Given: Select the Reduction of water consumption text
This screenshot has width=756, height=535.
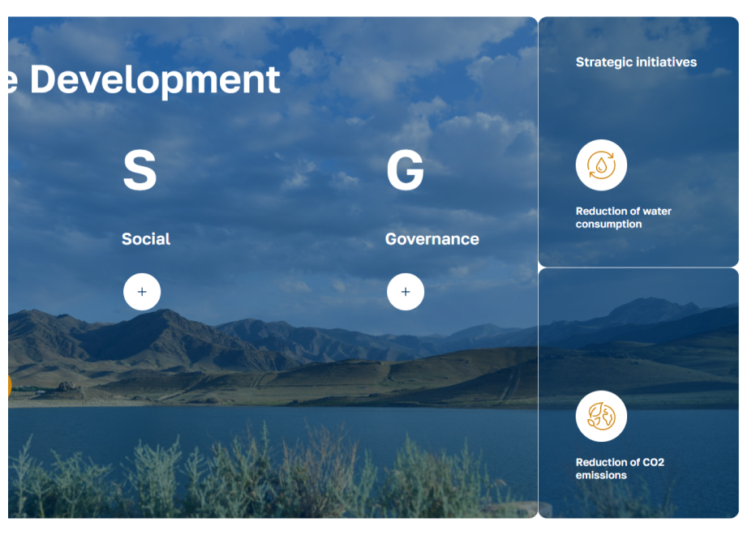Looking at the screenshot, I should [x=624, y=217].
